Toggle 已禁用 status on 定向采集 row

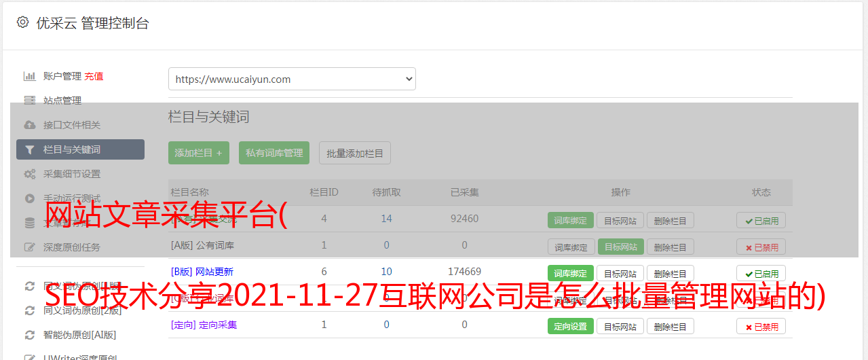click(761, 327)
